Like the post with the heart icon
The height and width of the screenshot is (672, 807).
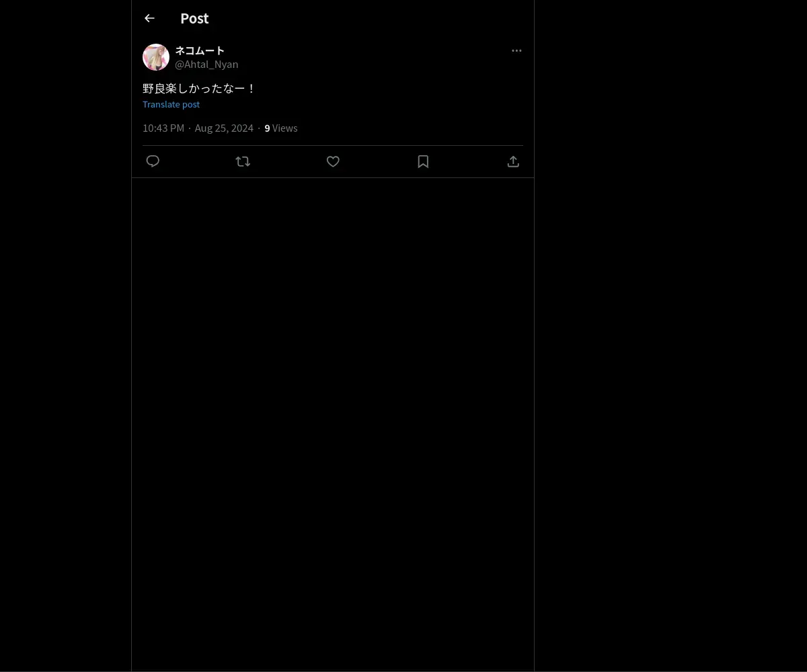pos(333,161)
